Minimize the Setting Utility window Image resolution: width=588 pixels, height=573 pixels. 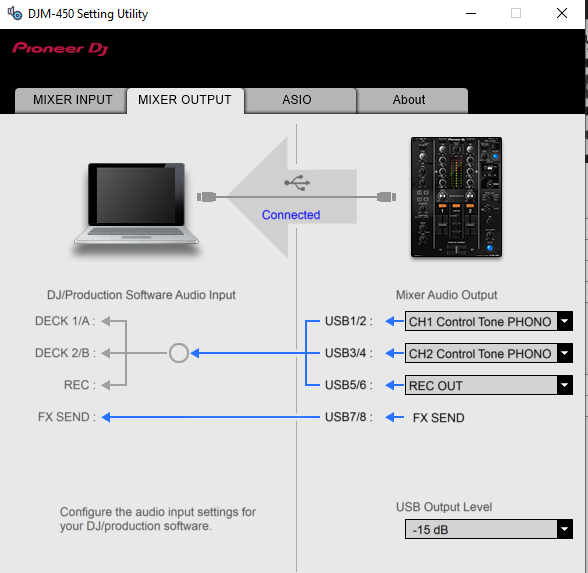pyautogui.click(x=471, y=14)
